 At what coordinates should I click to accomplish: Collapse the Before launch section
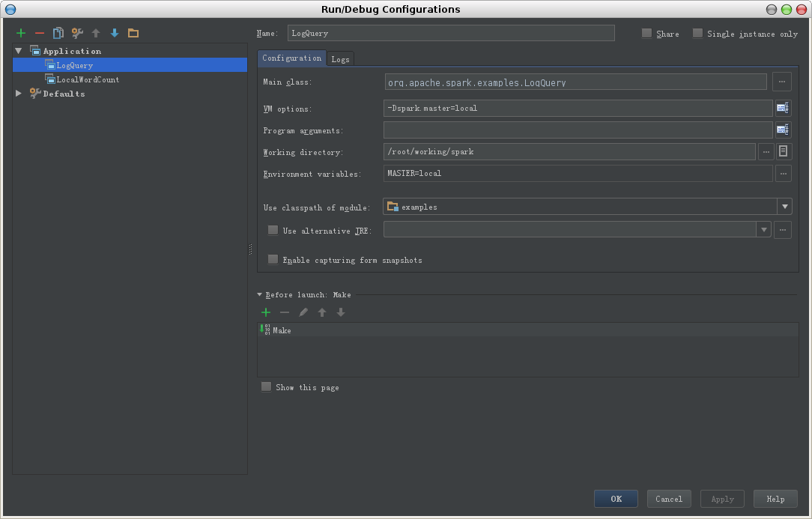(x=259, y=295)
